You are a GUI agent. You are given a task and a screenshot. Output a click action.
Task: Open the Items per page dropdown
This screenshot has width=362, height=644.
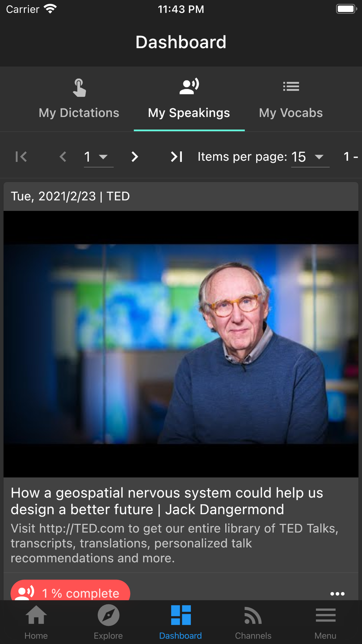tap(310, 157)
